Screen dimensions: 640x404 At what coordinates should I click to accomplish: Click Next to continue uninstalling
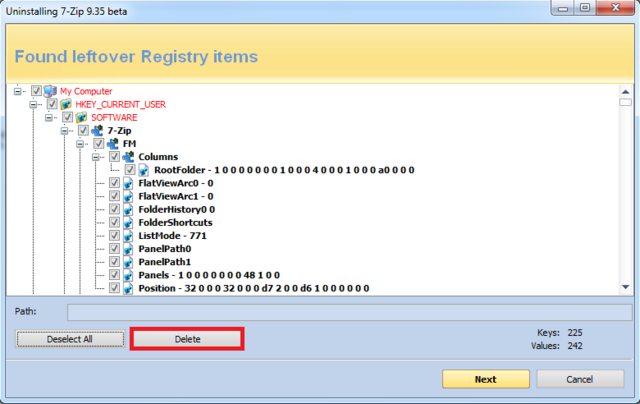pos(486,379)
